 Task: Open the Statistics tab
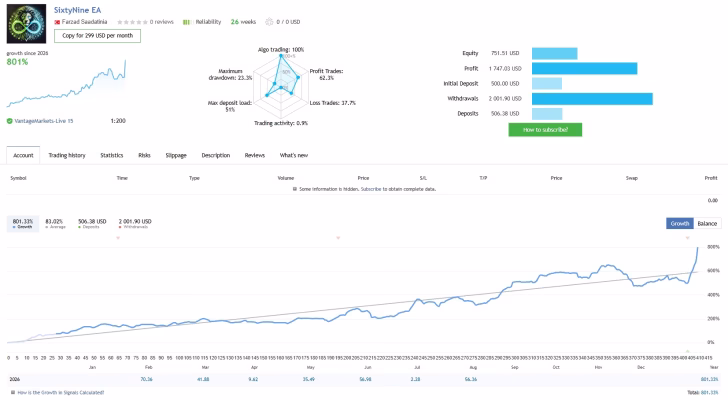coord(112,155)
